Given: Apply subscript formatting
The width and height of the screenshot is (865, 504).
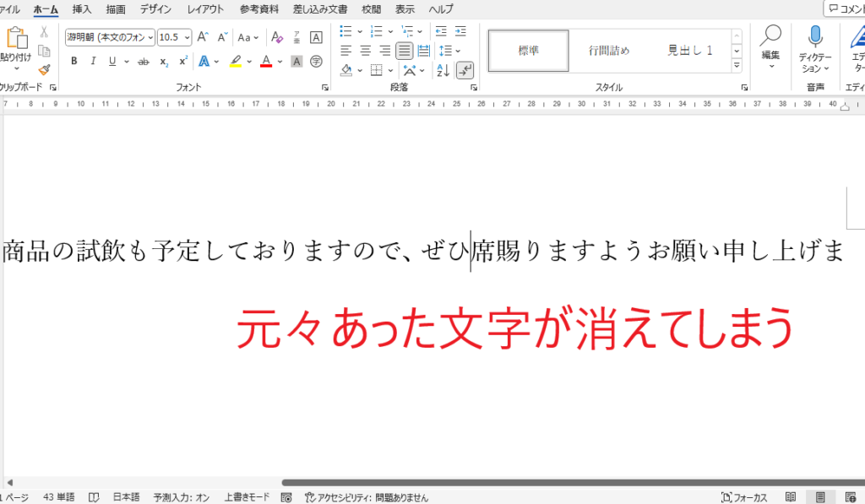Looking at the screenshot, I should point(164,62).
